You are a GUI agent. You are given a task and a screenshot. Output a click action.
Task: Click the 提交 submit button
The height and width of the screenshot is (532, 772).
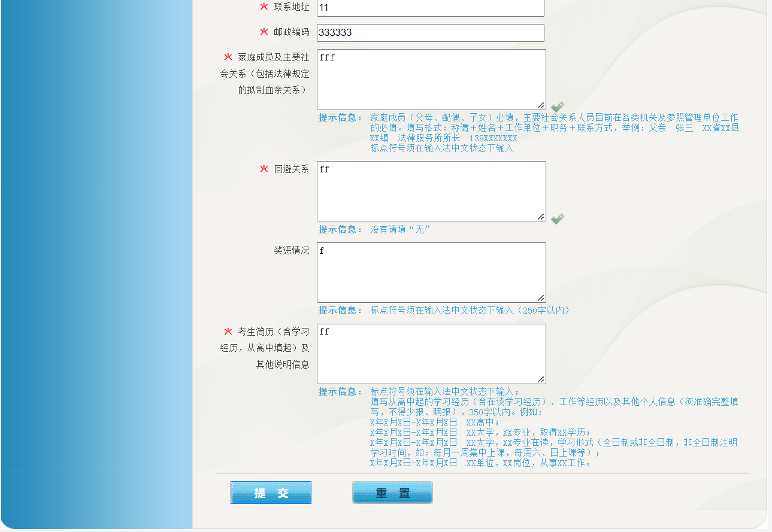pyautogui.click(x=271, y=493)
